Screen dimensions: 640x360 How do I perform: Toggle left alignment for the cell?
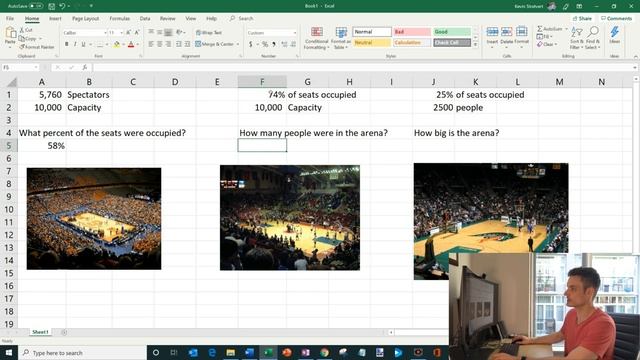151,44
